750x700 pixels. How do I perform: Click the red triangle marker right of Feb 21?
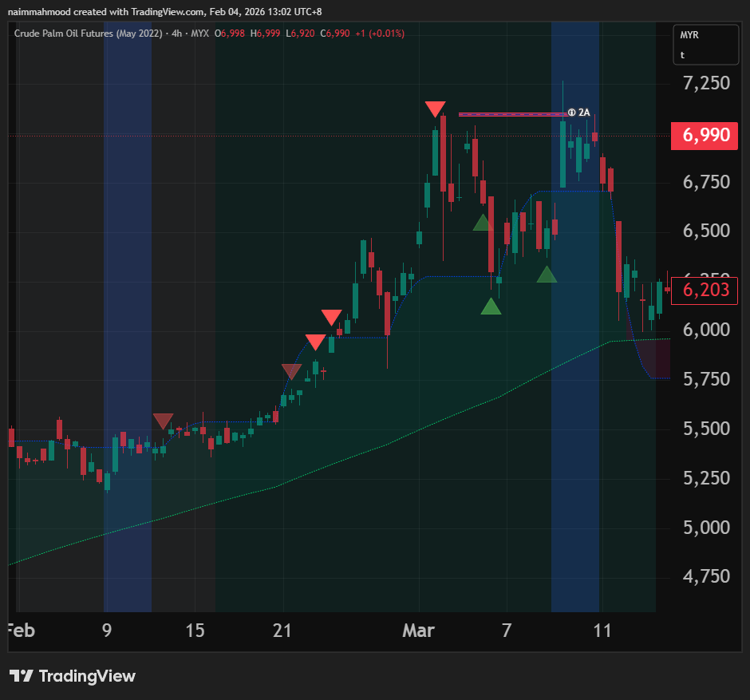coord(316,342)
